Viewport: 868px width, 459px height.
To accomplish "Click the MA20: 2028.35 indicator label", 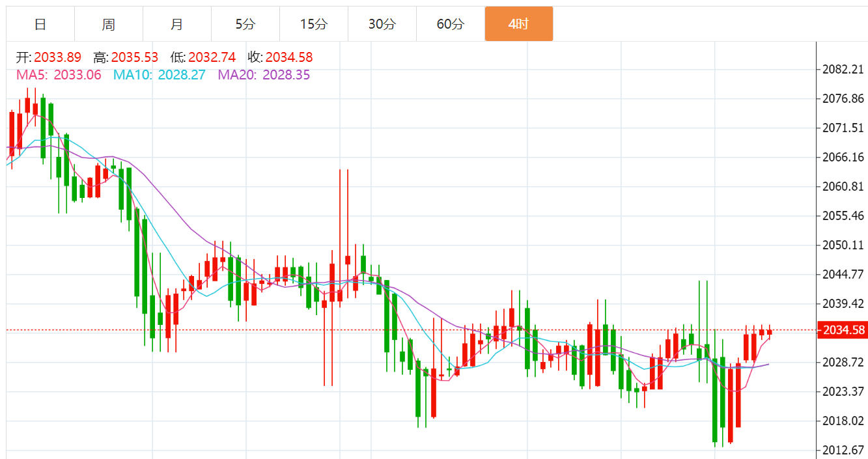I will pyautogui.click(x=264, y=75).
